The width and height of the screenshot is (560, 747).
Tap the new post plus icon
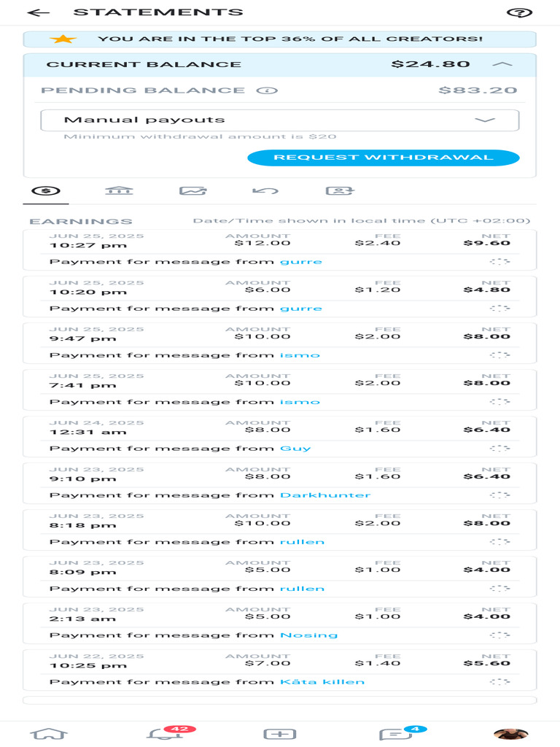tap(279, 734)
